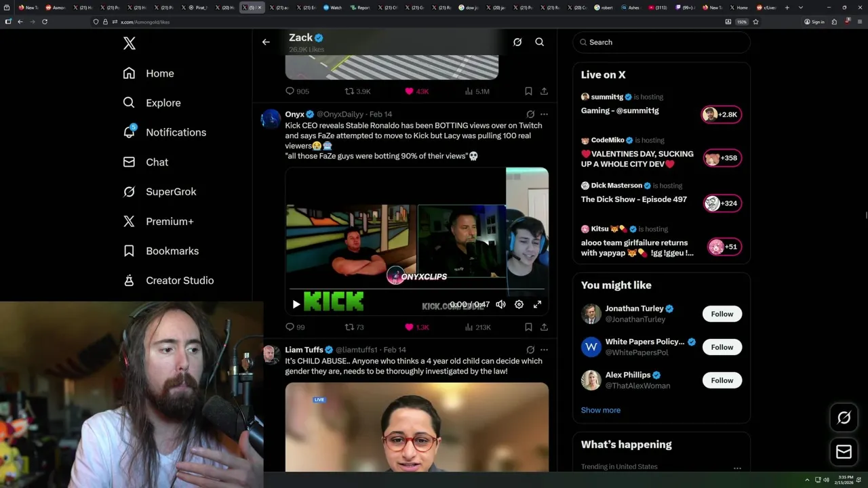Viewport: 868px width, 488px height.
Task: Click Sign in on the browser toolbar
Action: pyautogui.click(x=814, y=22)
